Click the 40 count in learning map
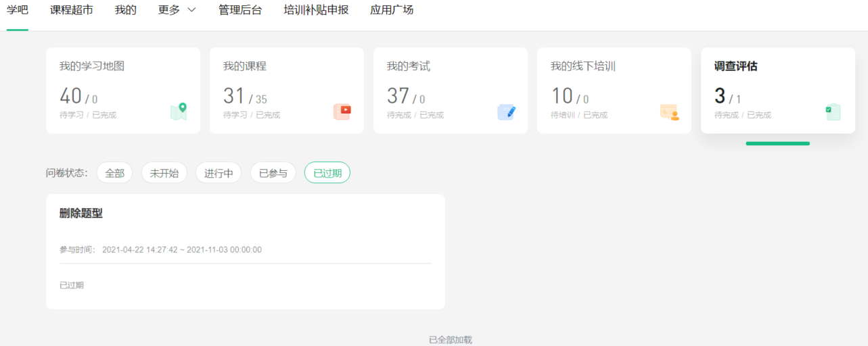Image resolution: width=868 pixels, height=346 pixels. coord(70,96)
